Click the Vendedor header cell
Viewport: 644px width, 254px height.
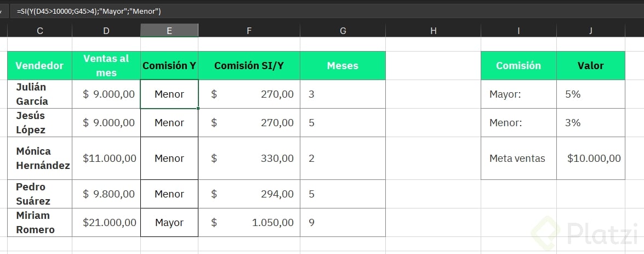(40, 65)
